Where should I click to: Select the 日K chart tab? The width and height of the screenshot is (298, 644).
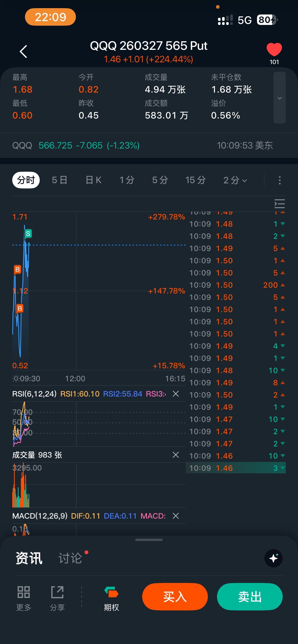[94, 180]
